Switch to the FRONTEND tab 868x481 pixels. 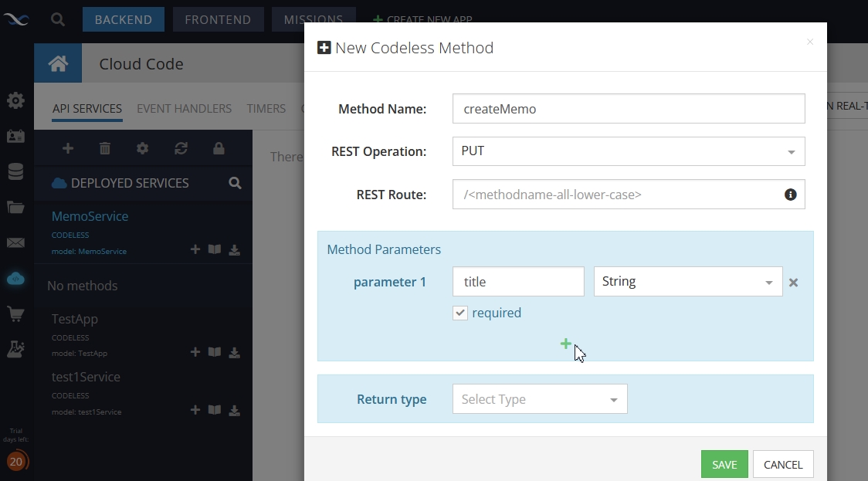click(x=218, y=19)
